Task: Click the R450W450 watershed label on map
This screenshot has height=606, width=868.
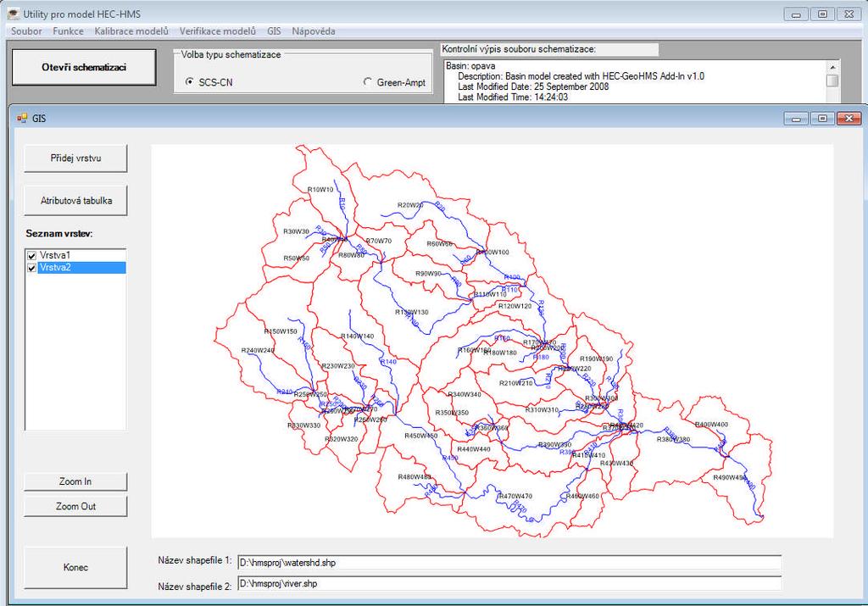Action: pyautogui.click(x=420, y=436)
